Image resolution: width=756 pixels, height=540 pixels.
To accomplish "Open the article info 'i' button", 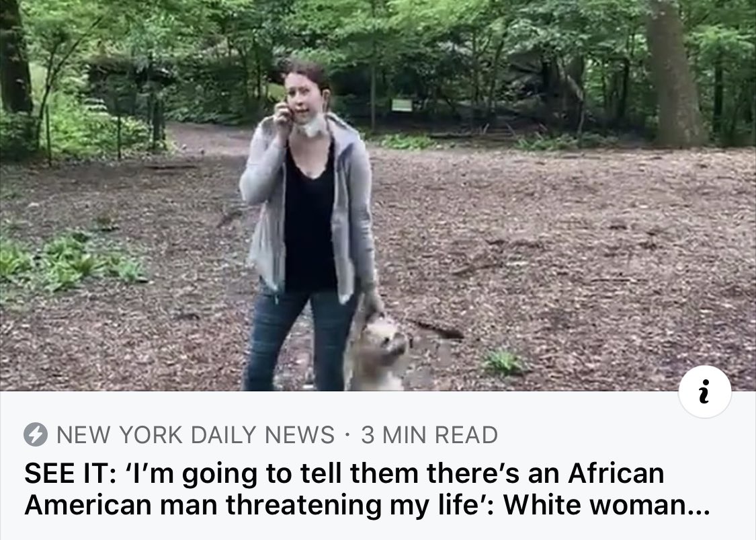I will click(x=704, y=391).
